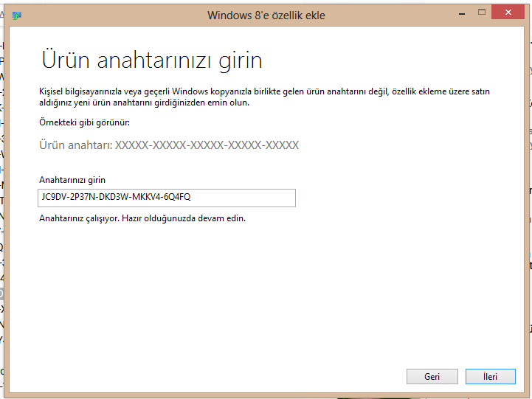Click the Anahtarınız çalışıyor status message
Viewport: 532px width, 399px height.
click(142, 218)
